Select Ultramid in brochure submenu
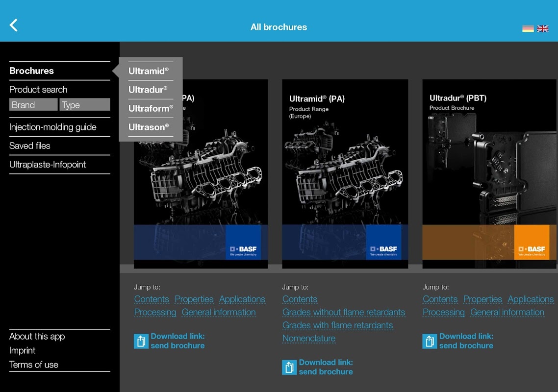 point(151,71)
